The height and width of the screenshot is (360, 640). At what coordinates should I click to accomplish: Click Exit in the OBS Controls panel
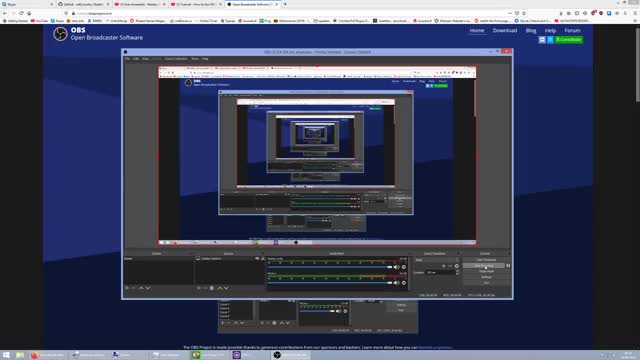coord(486,283)
